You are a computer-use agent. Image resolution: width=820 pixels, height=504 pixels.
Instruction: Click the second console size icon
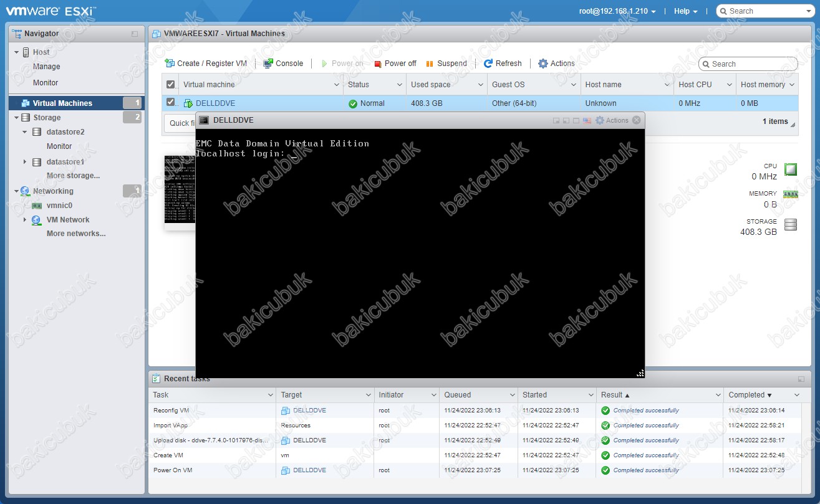(566, 121)
